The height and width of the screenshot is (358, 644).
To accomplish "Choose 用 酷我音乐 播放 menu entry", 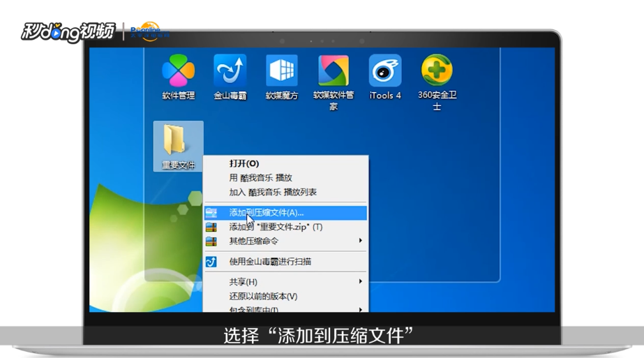I will coord(285,178).
